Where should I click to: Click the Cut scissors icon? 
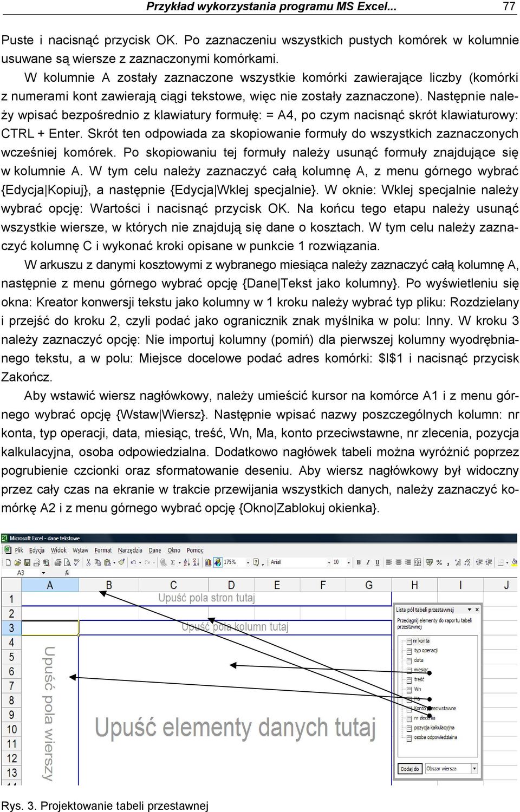tap(88, 562)
